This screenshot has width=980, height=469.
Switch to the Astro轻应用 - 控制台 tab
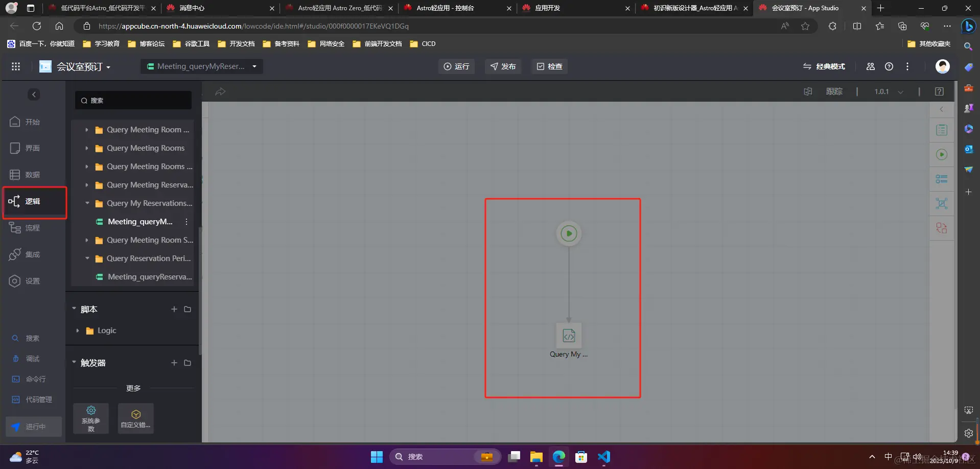pyautogui.click(x=458, y=8)
